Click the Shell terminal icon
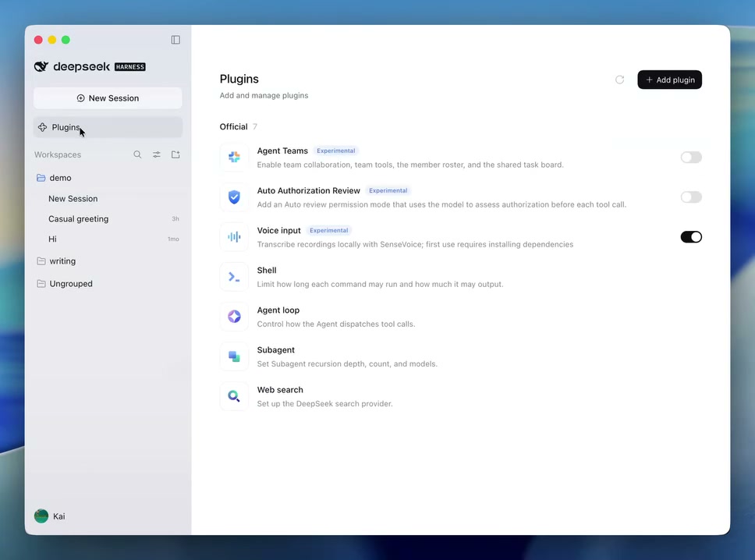Viewport: 755px width, 560px height. [x=235, y=277]
